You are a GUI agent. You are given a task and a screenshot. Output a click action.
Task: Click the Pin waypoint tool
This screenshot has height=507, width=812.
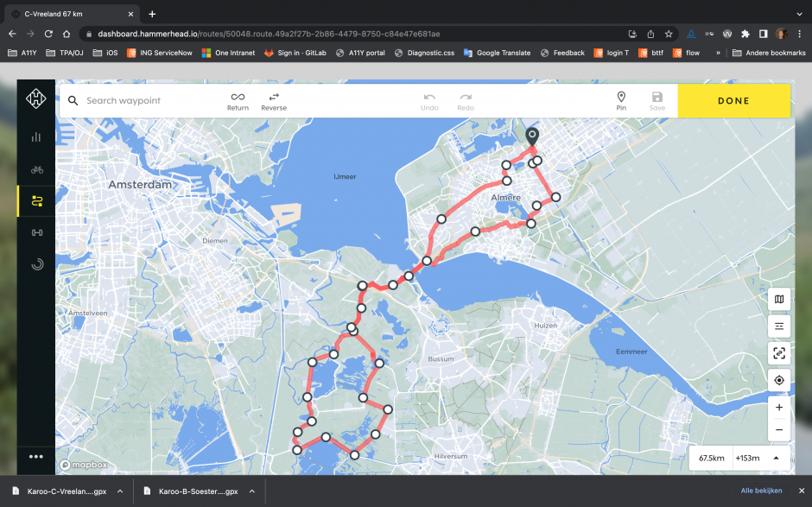click(620, 100)
